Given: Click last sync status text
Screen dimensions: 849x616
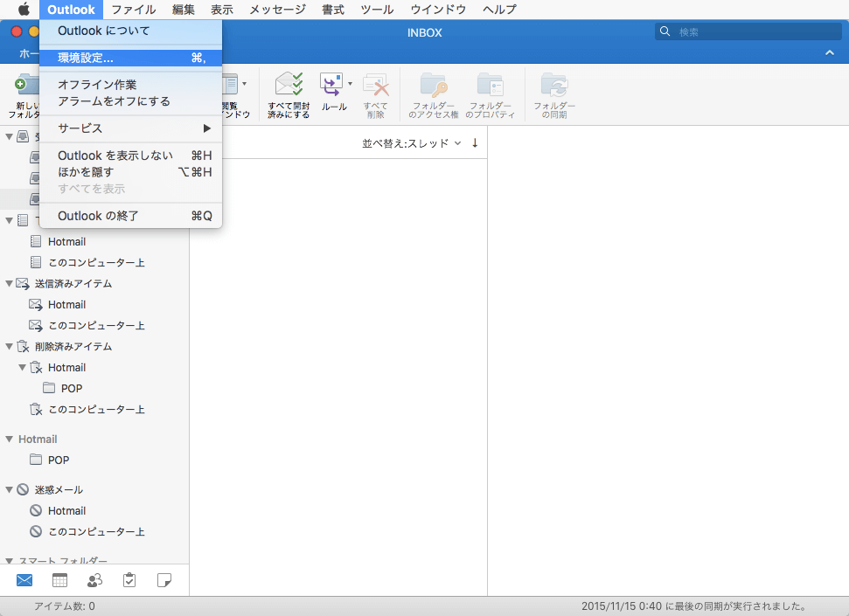Looking at the screenshot, I should point(694,606).
